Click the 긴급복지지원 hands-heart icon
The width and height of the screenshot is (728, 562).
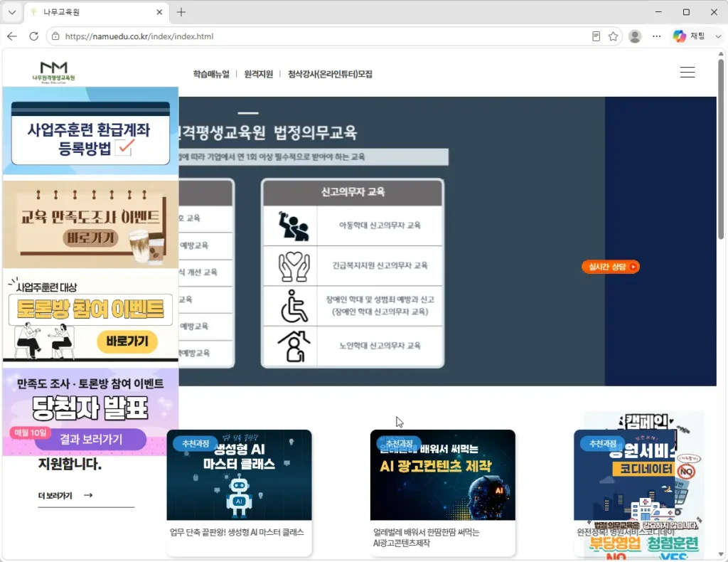tap(294, 266)
